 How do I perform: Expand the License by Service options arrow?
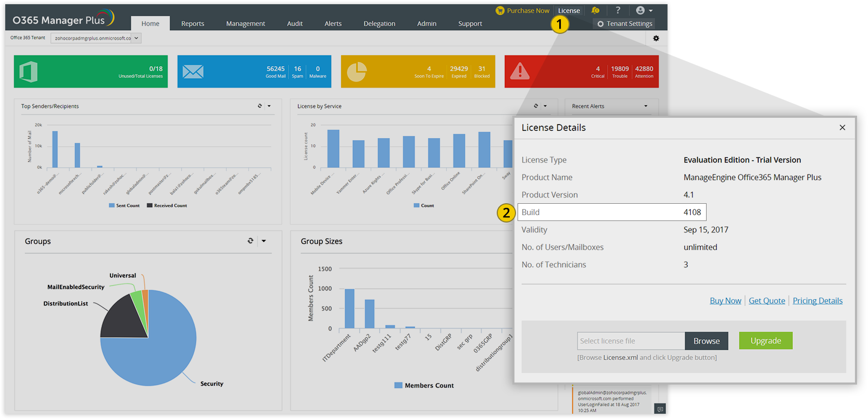tap(545, 106)
